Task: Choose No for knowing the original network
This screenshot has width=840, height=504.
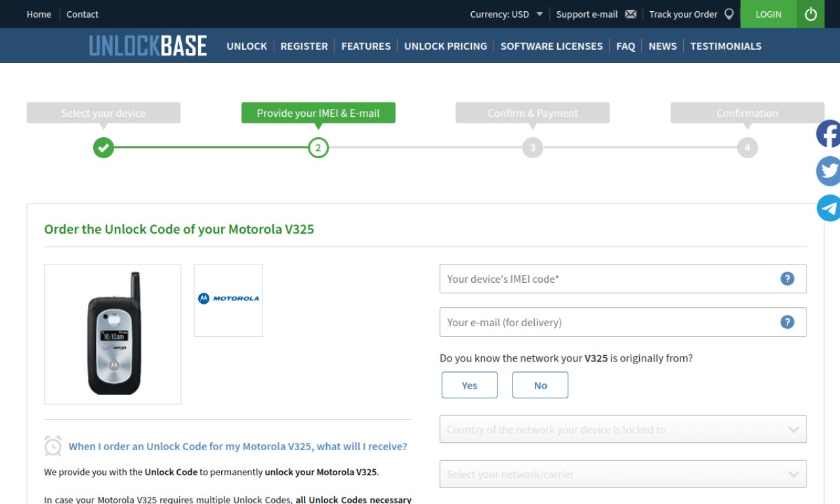Action: 540,385
